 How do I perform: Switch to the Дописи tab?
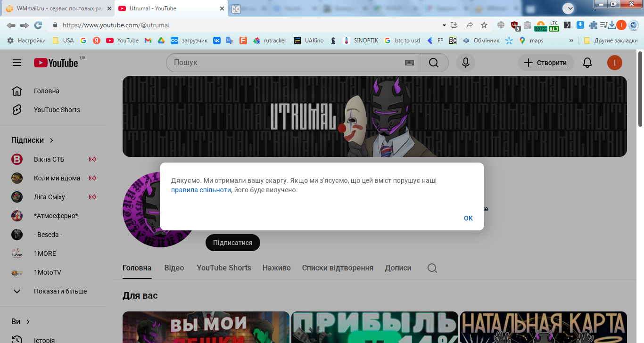398,268
